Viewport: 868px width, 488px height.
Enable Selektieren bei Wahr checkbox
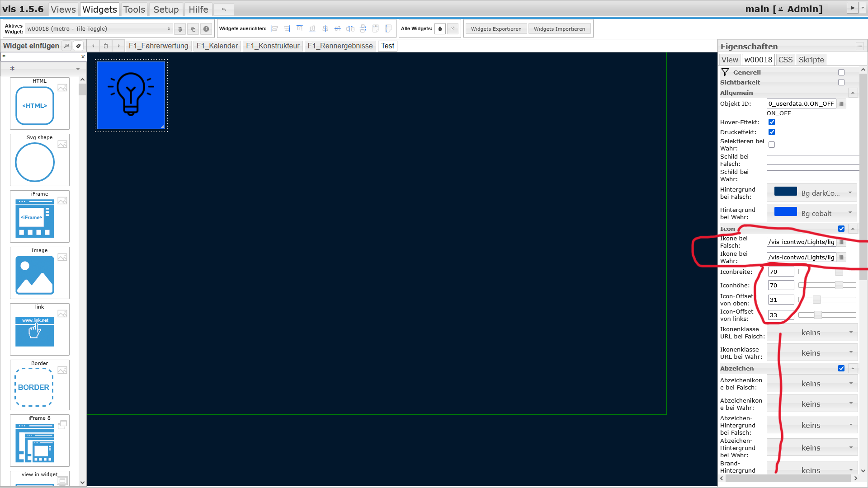pyautogui.click(x=772, y=145)
